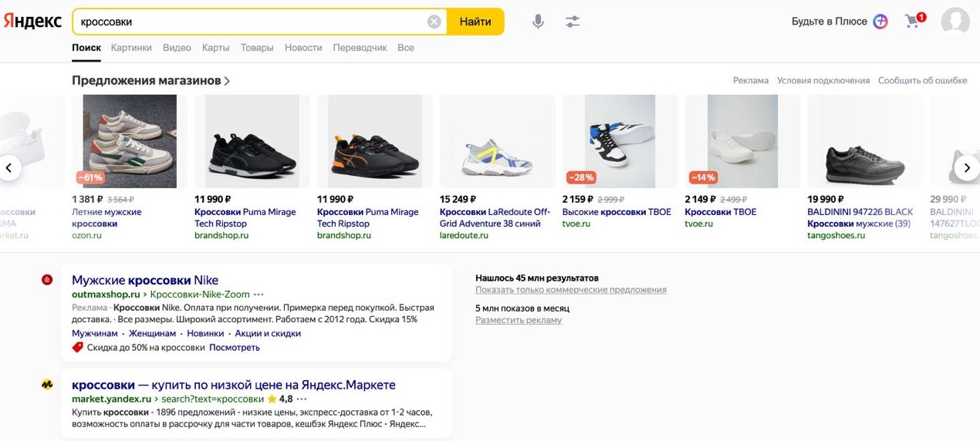The width and height of the screenshot is (980, 441).
Task: Open the Мужчинам sitelink
Action: pyautogui.click(x=95, y=334)
